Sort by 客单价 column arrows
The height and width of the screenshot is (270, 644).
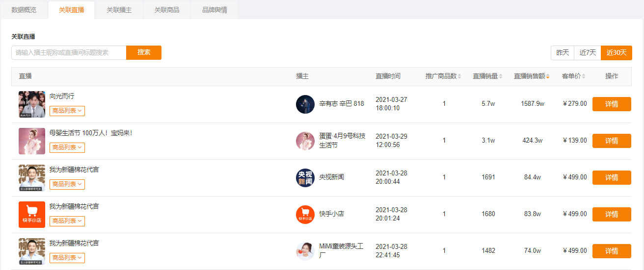click(x=584, y=76)
